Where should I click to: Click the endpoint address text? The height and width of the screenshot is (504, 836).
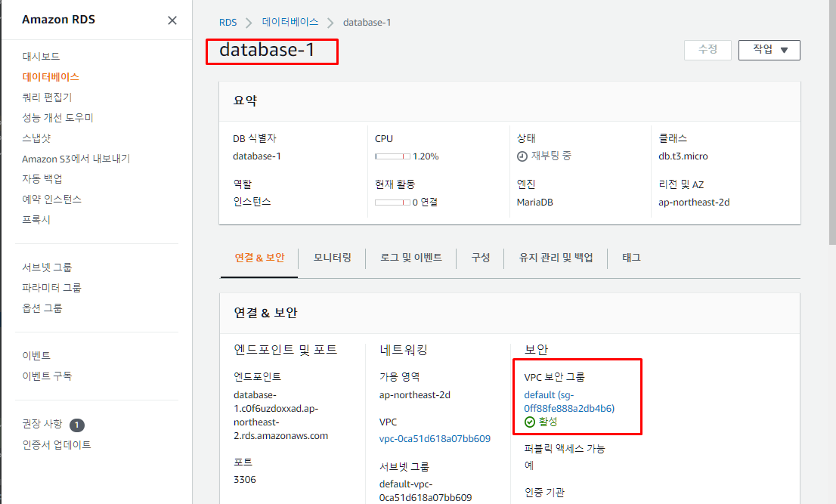[x=281, y=415]
